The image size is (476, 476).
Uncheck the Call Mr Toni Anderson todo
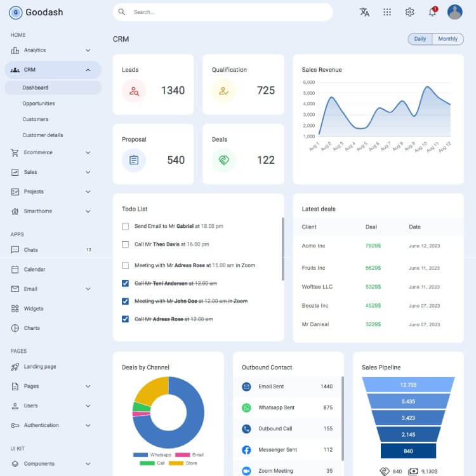(x=125, y=283)
